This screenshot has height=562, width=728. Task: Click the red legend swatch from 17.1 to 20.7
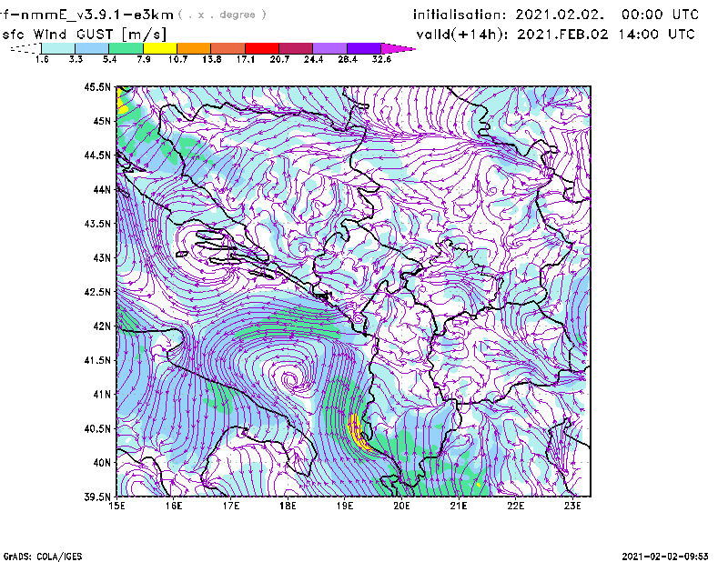coord(262,48)
